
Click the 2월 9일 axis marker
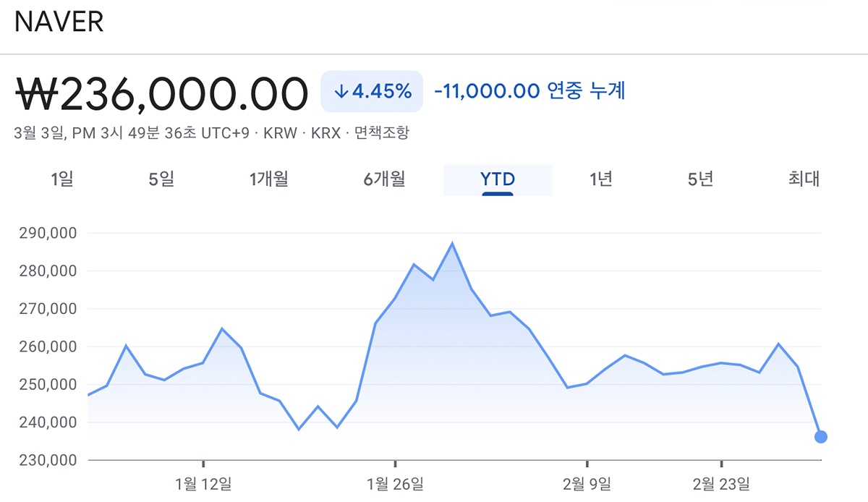tap(587, 482)
